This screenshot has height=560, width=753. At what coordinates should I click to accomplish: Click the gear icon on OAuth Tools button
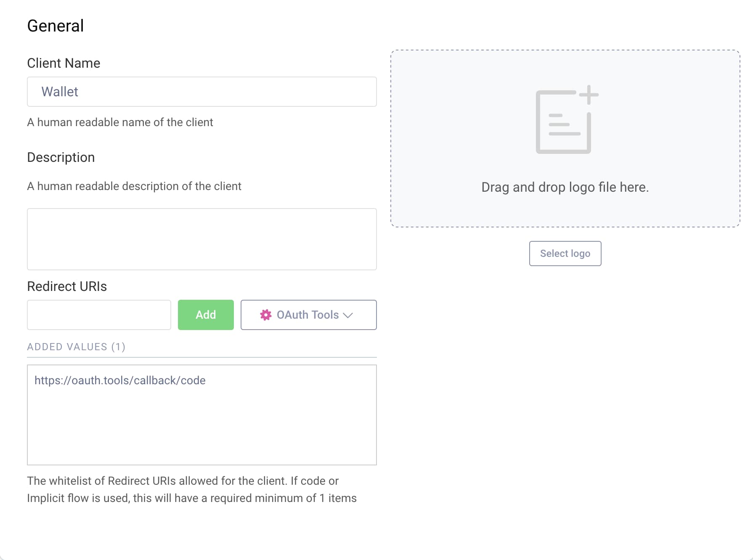(x=266, y=315)
